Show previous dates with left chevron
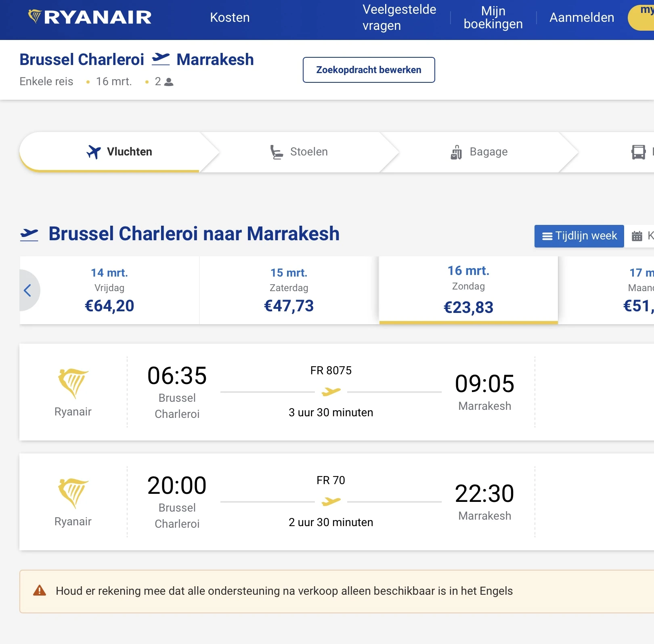654x644 pixels. pyautogui.click(x=27, y=290)
